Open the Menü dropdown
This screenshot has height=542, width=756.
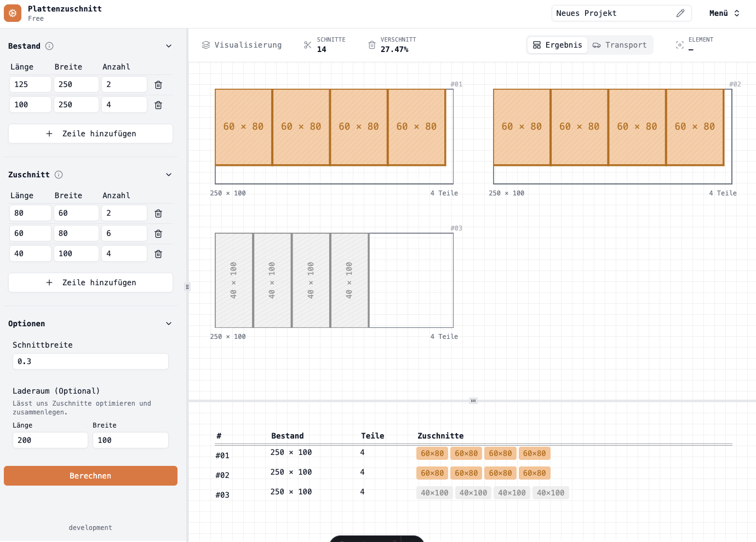[724, 13]
